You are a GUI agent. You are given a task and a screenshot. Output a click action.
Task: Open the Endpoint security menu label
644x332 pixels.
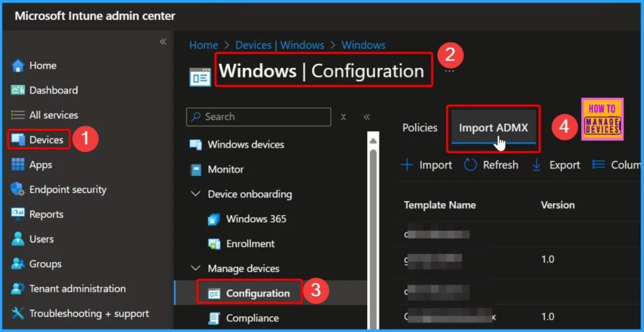pyautogui.click(x=68, y=189)
